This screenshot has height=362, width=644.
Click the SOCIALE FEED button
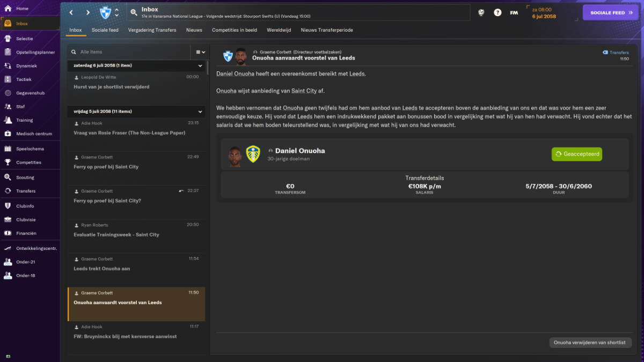[611, 12]
